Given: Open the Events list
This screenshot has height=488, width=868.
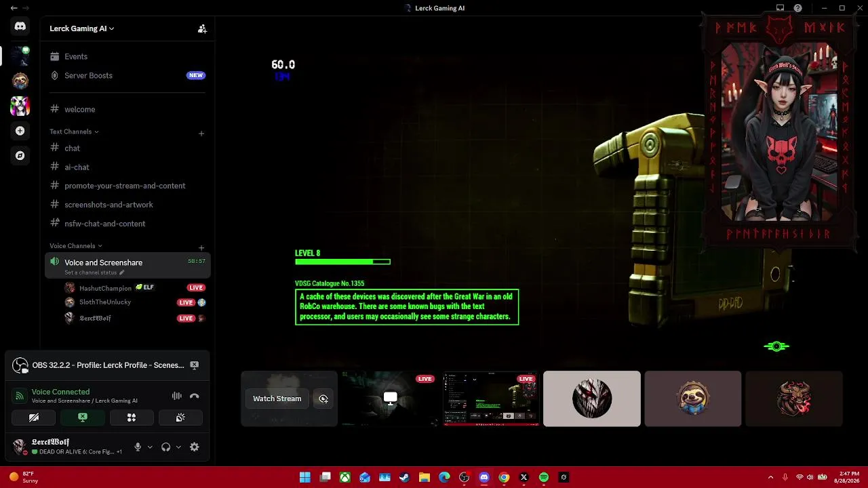Looking at the screenshot, I should [127, 56].
